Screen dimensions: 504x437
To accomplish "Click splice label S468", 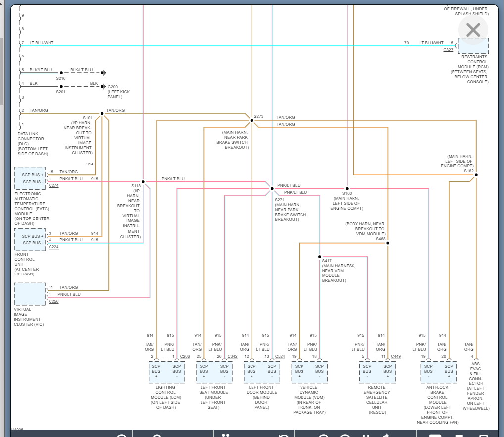I will coord(381,239).
